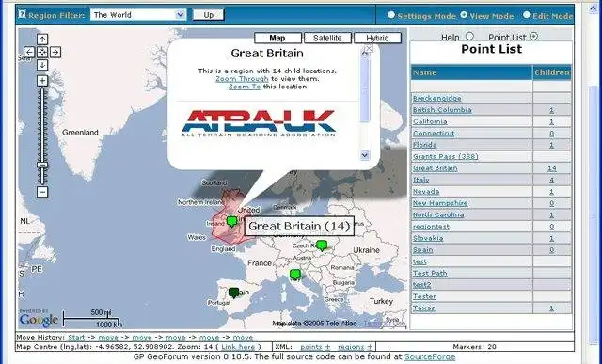Screen dimensions: 602x364
Task: Open Slovakia in the point list
Action: pos(428,239)
